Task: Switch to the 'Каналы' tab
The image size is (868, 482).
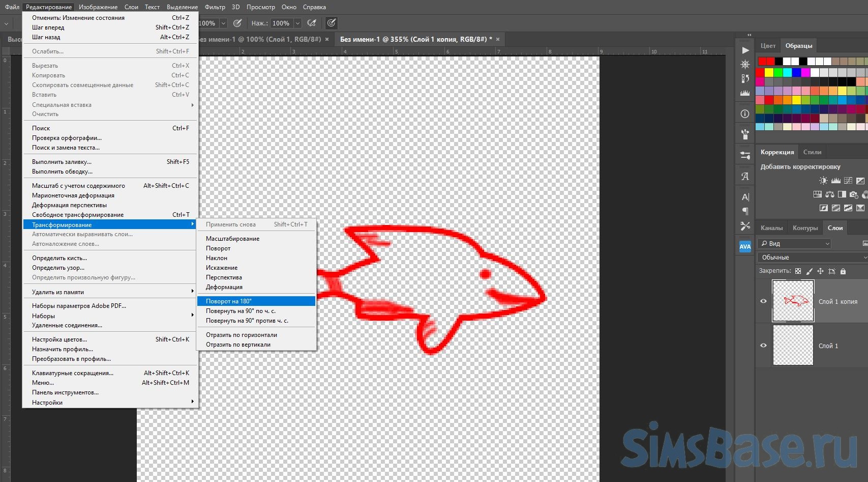Action: pos(771,228)
